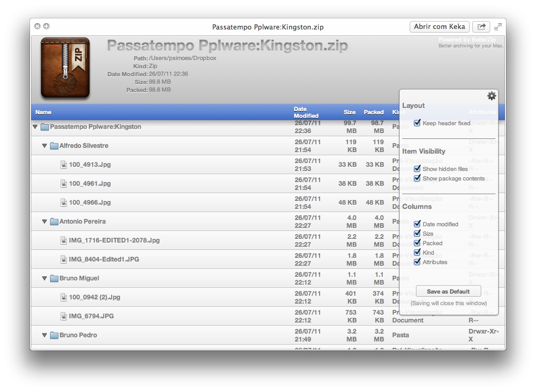Click the round close button of the window
536x392 pixels.
tap(37, 26)
